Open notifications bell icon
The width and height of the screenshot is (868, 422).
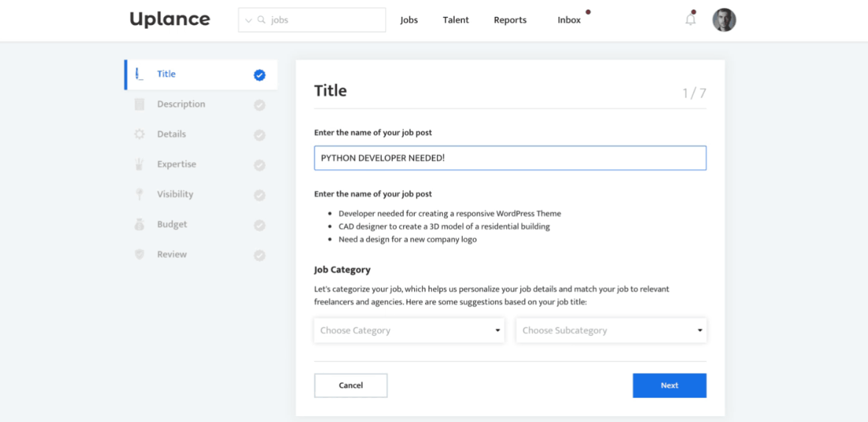click(690, 20)
